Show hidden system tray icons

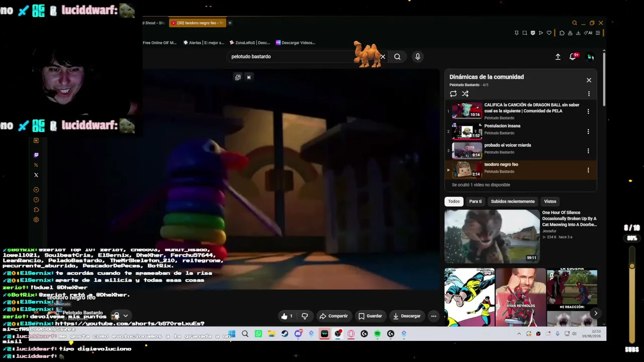(x=519, y=334)
